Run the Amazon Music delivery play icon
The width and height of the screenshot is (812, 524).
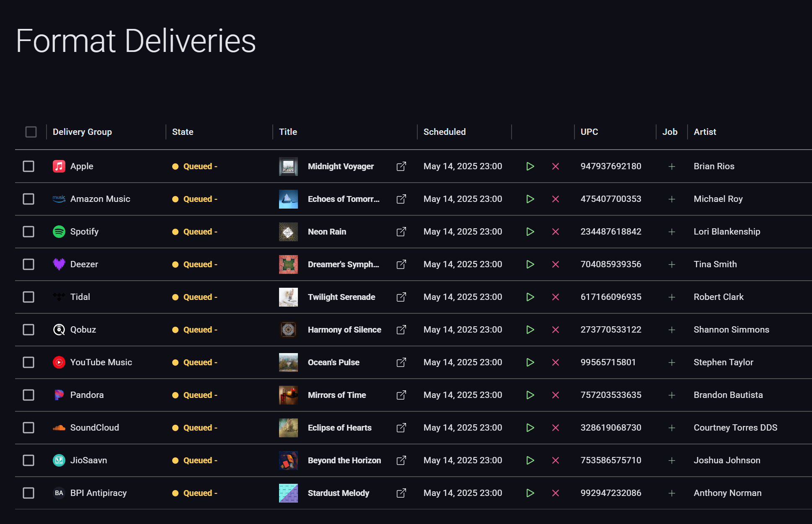[530, 199]
